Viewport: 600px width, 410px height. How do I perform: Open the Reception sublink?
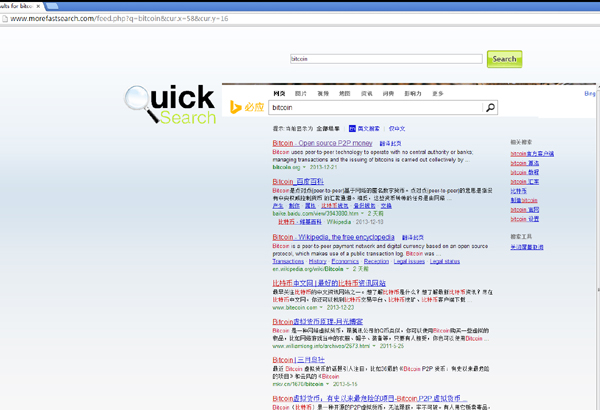(x=376, y=261)
